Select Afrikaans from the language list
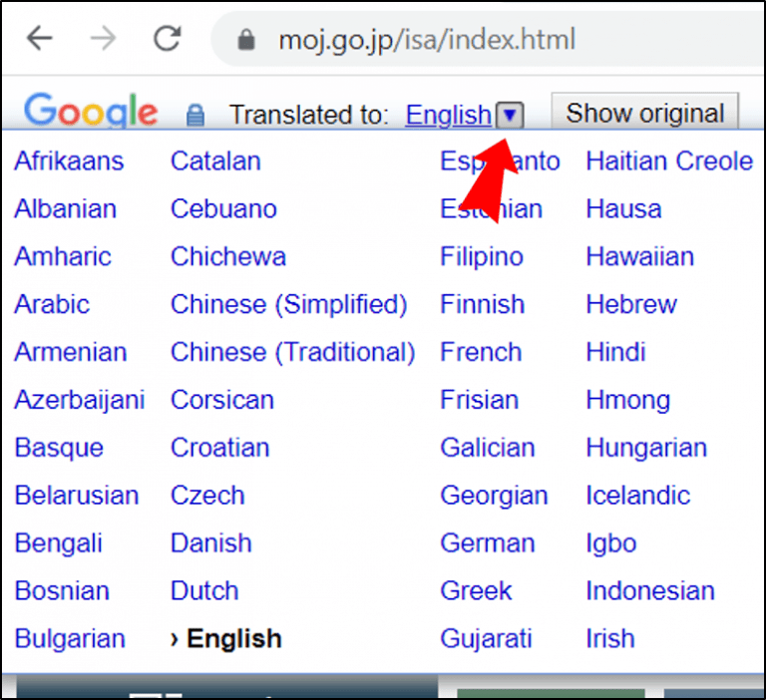The image size is (766, 700). click(69, 162)
